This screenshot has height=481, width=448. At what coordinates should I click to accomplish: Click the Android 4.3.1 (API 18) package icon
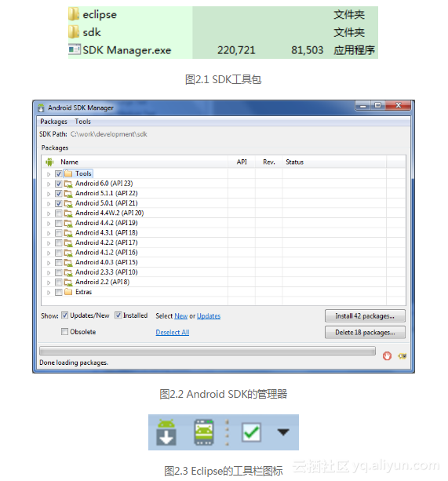68,233
